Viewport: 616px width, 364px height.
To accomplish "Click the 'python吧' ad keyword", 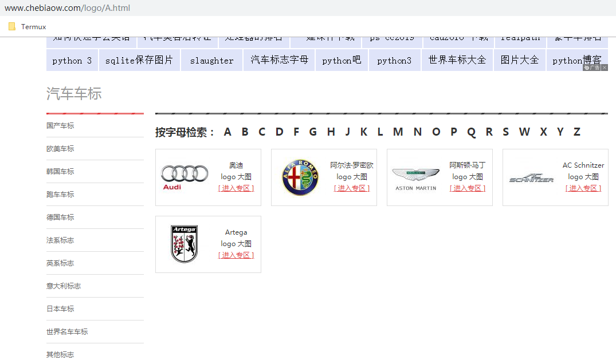I will tap(342, 60).
